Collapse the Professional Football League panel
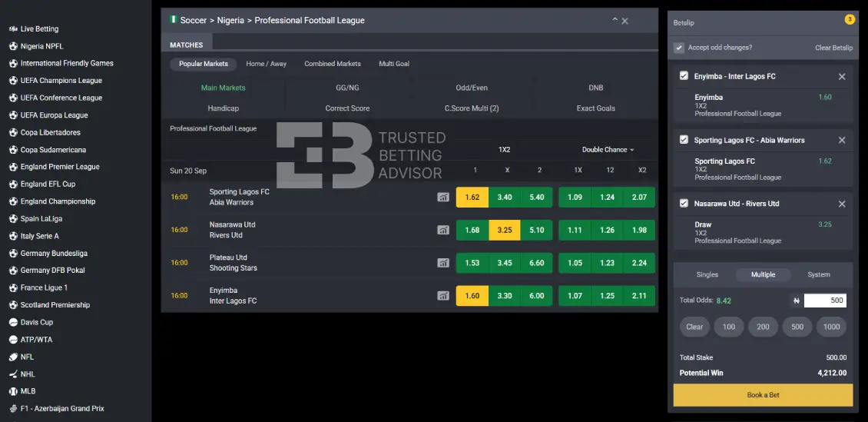Image resolution: width=868 pixels, height=422 pixels. pos(615,20)
